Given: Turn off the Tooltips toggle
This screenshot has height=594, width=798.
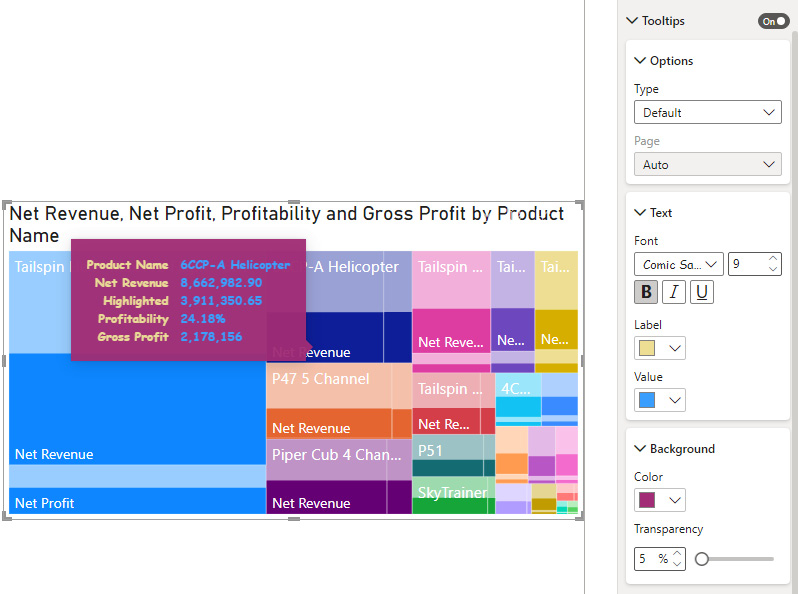Looking at the screenshot, I should pyautogui.click(x=773, y=21).
